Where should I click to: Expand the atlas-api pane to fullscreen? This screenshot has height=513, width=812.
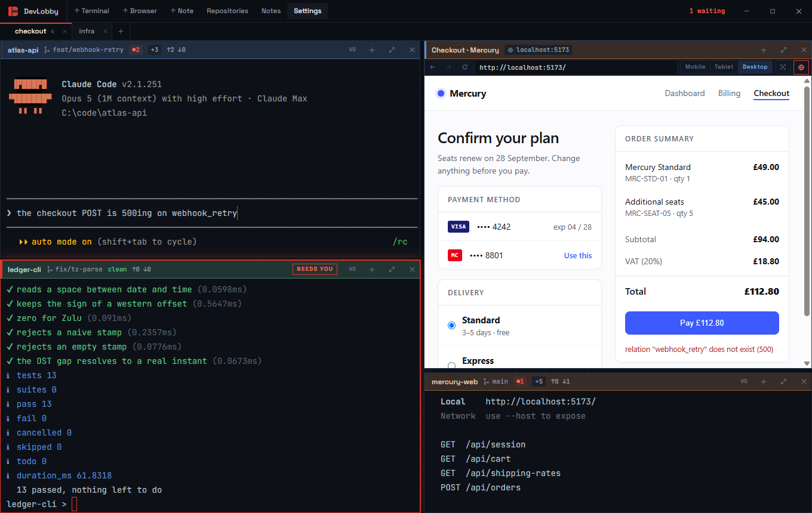[x=392, y=50]
